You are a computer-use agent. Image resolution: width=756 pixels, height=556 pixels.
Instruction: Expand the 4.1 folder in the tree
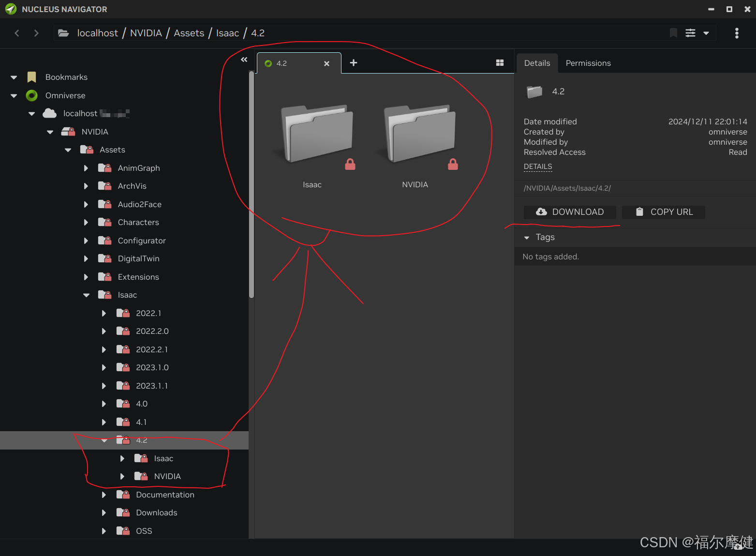pos(104,422)
